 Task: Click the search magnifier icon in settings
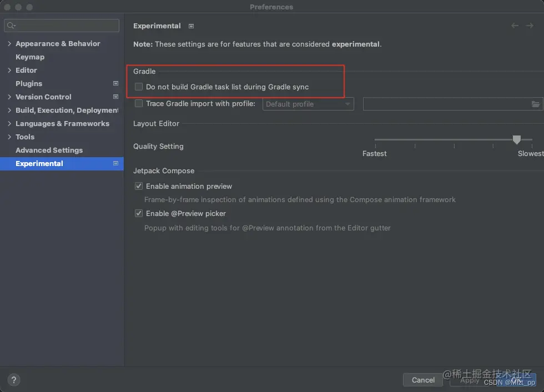(11, 26)
